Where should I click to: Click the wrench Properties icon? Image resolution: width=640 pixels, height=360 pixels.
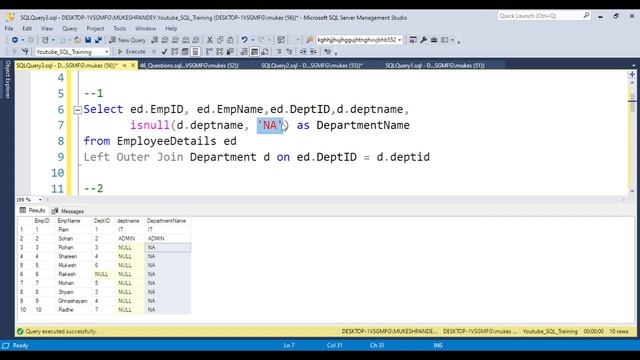(423, 40)
